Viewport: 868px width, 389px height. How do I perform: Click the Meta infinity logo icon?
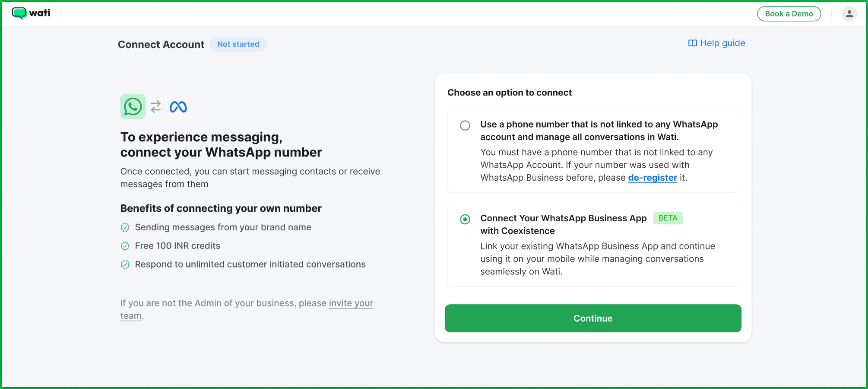pyautogui.click(x=178, y=107)
